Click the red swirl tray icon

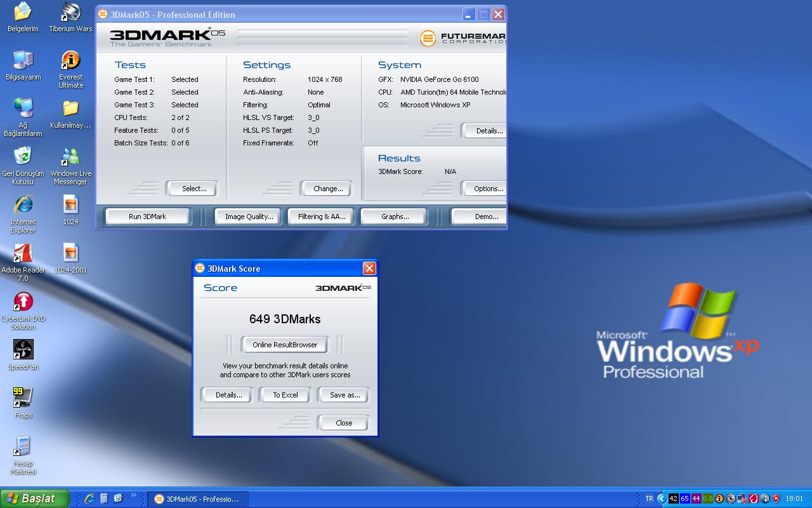[x=754, y=498]
